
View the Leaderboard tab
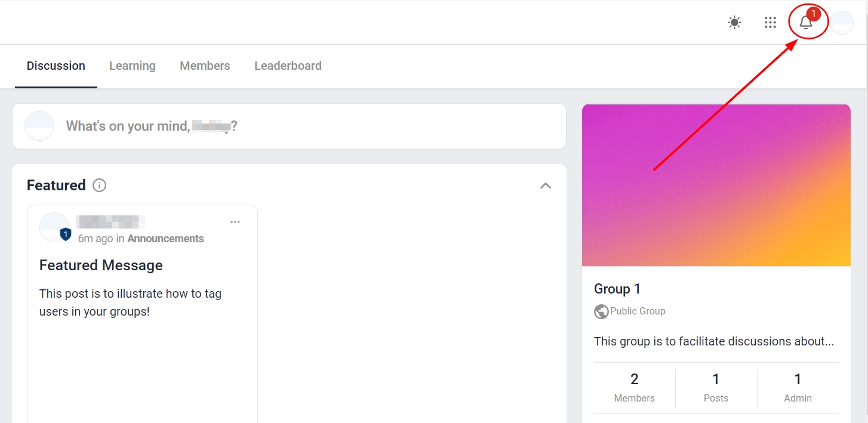(x=288, y=66)
